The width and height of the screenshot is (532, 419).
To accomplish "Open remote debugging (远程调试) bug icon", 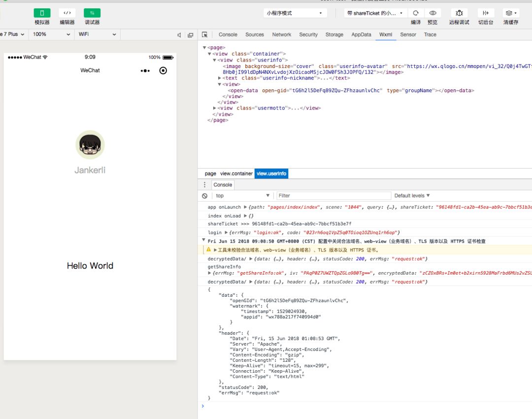I will 459,13.
